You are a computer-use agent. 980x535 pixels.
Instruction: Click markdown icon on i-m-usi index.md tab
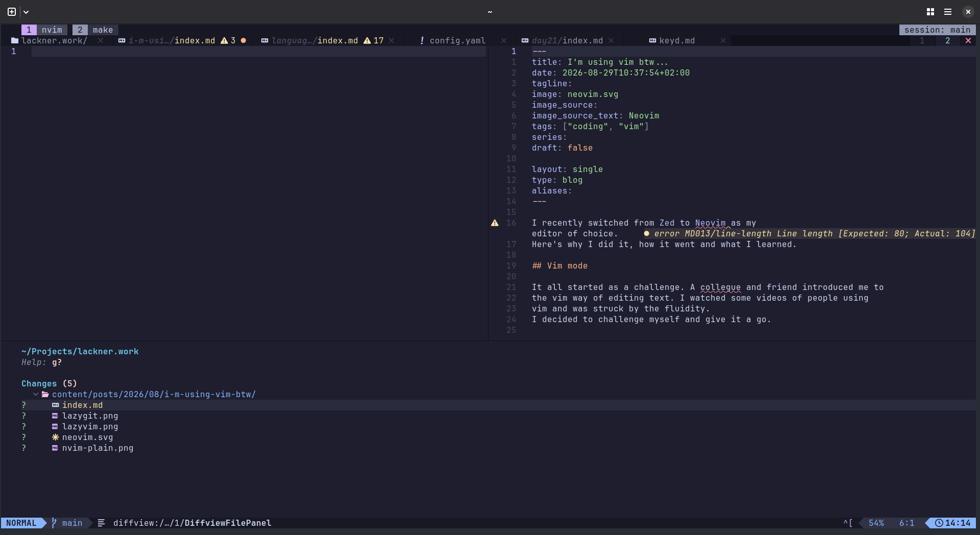(122, 40)
